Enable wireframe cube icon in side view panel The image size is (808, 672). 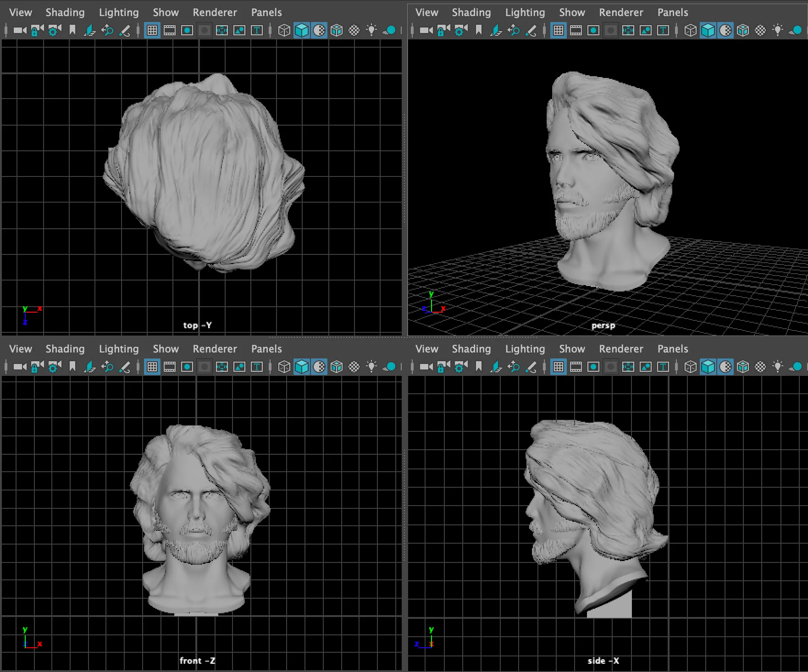tap(690, 367)
